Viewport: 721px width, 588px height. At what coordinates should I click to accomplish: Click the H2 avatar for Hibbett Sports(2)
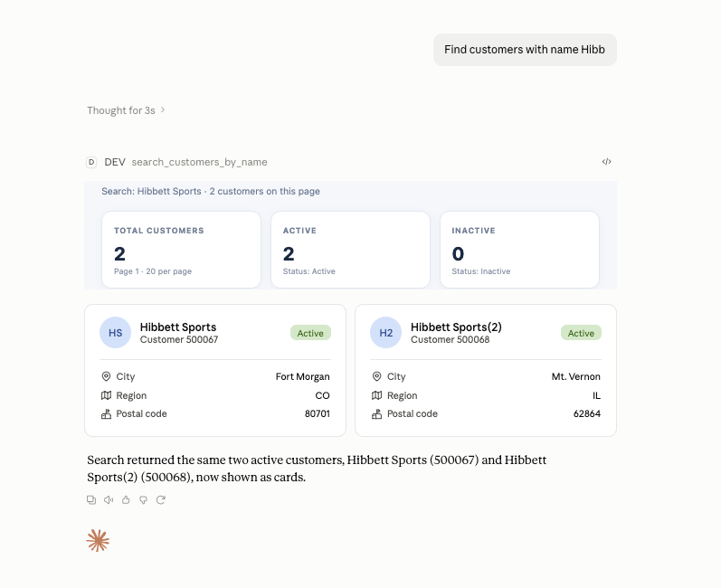pos(386,332)
